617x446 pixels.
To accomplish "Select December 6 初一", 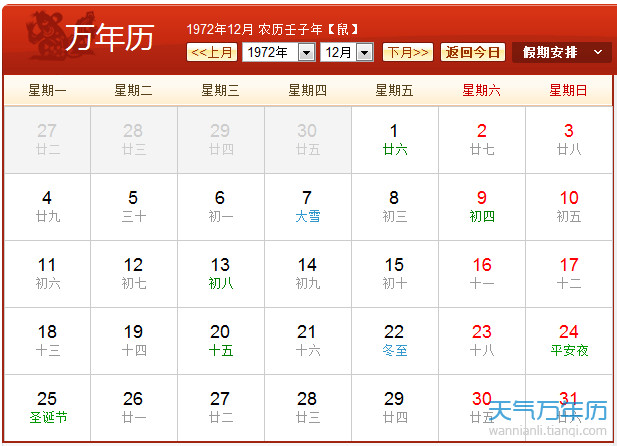I will pos(221,207).
